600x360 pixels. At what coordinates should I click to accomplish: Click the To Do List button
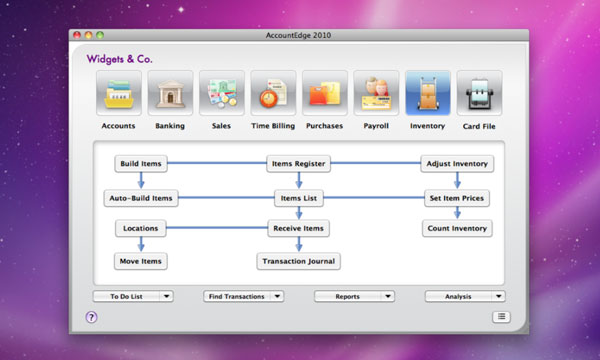point(127,296)
